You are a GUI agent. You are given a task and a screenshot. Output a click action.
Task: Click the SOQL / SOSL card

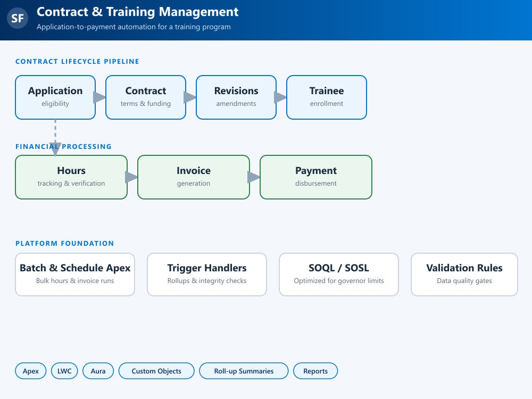(x=338, y=275)
